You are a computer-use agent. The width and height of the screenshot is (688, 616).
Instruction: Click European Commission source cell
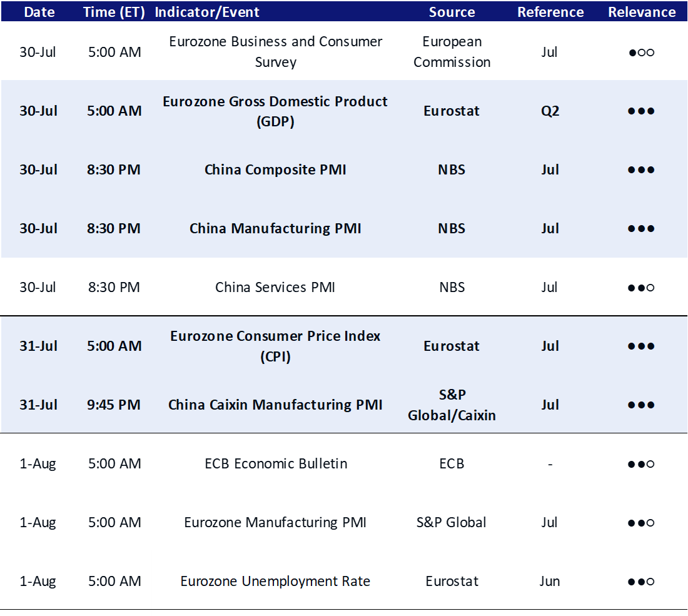452,52
